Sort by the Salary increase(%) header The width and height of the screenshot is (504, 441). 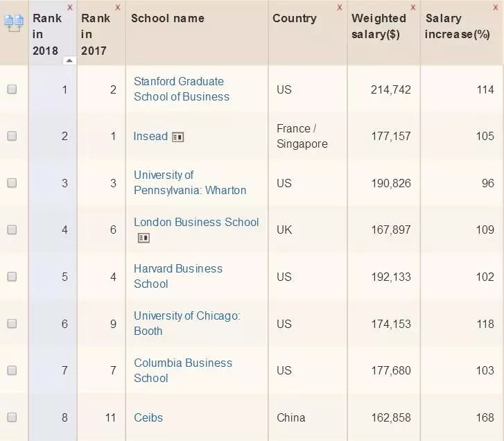pyautogui.click(x=458, y=26)
